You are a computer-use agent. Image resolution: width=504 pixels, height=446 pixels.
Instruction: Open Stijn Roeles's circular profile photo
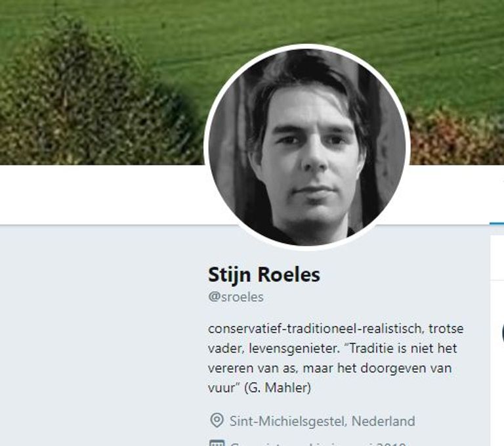coord(307,147)
